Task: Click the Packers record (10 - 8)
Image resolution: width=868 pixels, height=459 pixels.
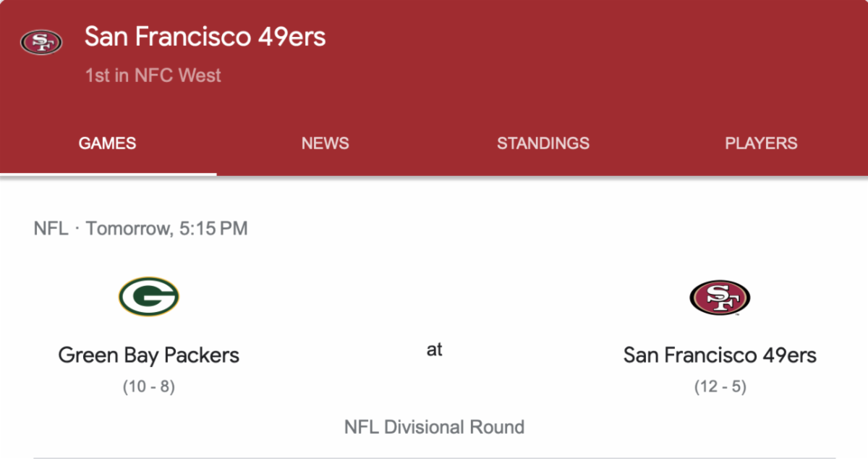Action: pyautogui.click(x=148, y=387)
